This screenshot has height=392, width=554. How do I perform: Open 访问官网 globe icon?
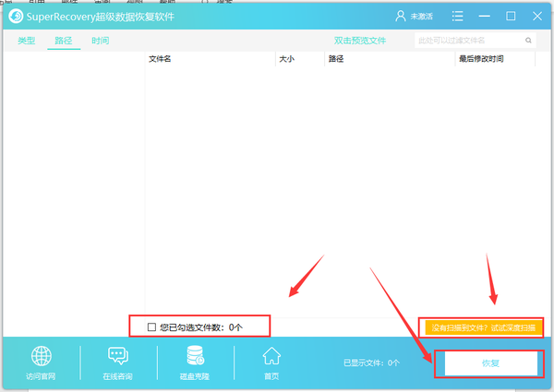pyautogui.click(x=41, y=356)
